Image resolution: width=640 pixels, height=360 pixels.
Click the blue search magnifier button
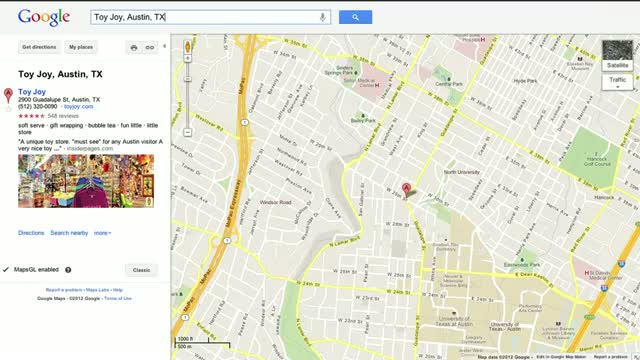tap(355, 17)
